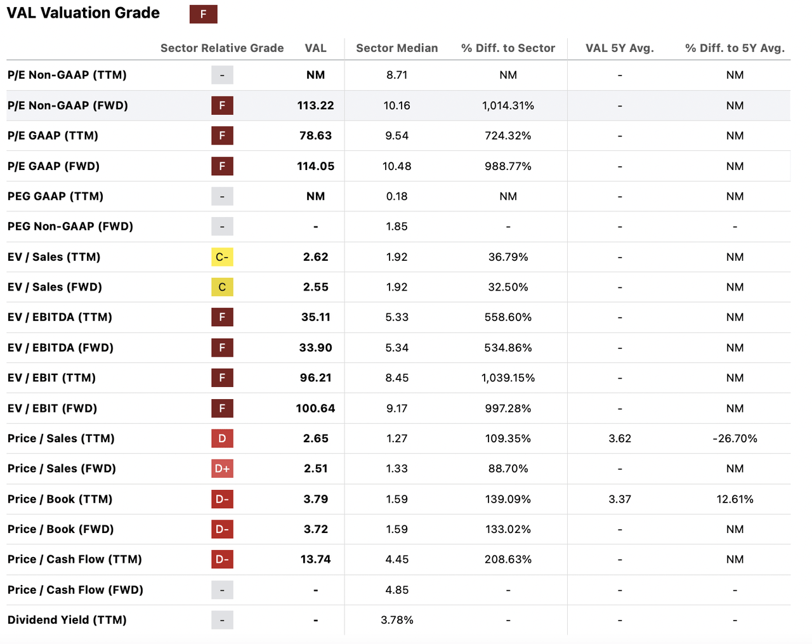Select the 208.63% cash flow sector difference
812x644 pixels.
(508, 559)
